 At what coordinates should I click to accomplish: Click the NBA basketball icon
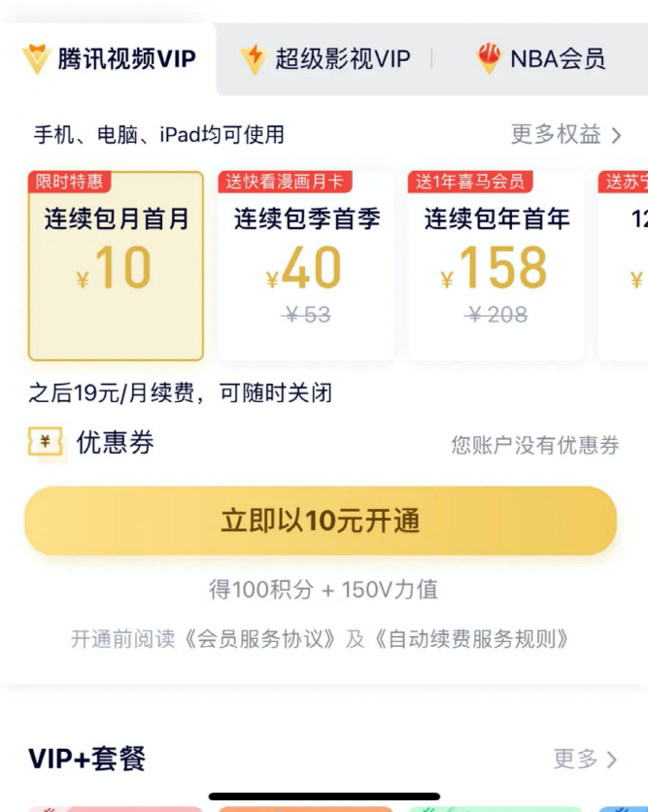(490, 56)
